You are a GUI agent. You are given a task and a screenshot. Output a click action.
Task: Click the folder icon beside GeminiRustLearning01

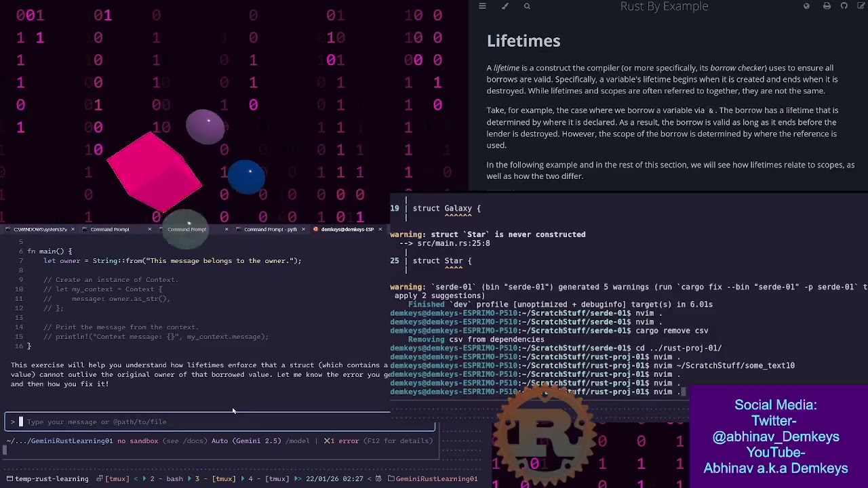point(391,479)
